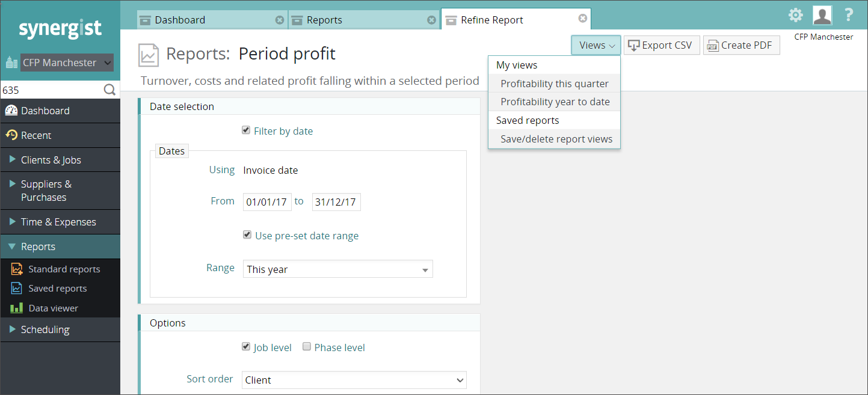Open the help question mark icon
The height and width of the screenshot is (395, 868).
tap(849, 15)
